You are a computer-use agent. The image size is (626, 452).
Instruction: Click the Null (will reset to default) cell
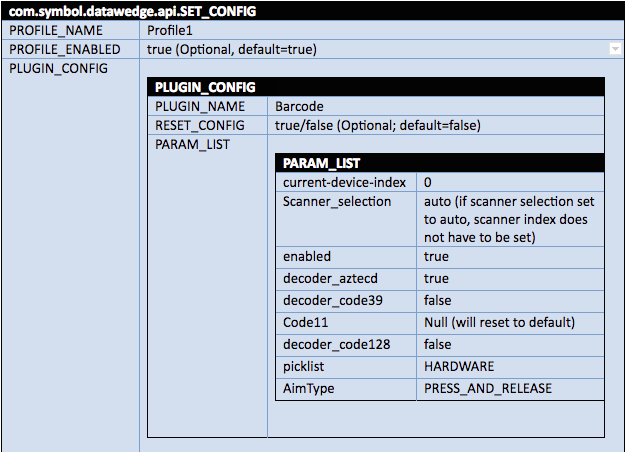[510, 322]
